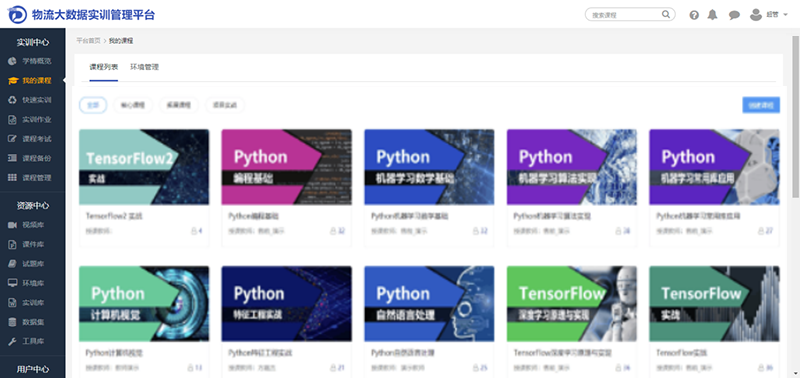Click 我的课程 breadcrumb text
The width and height of the screenshot is (800, 378).
tap(121, 41)
